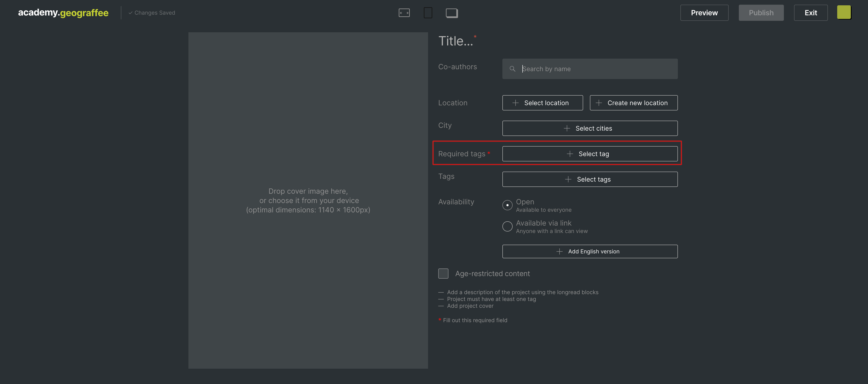Switch to the full-width desktop preview icon

(404, 13)
